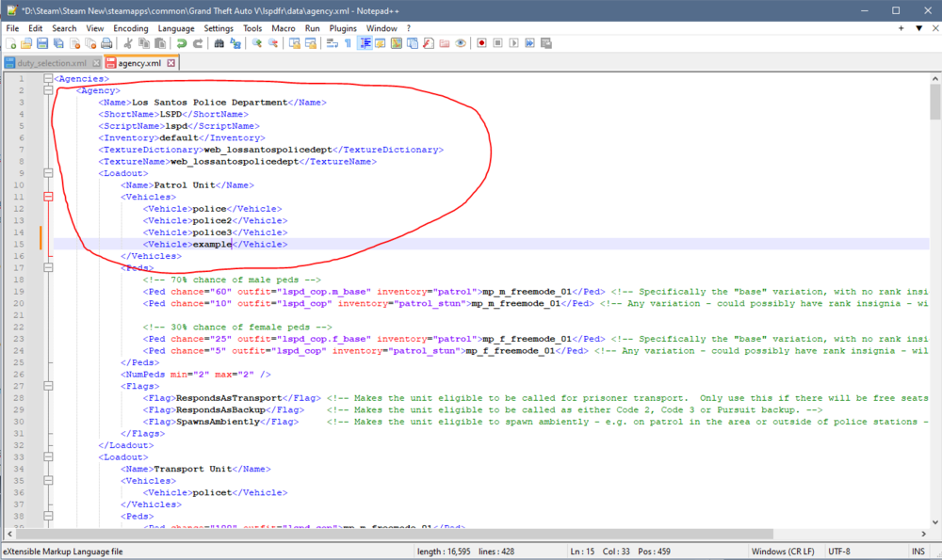The width and height of the screenshot is (942, 560).
Task: Playback the recorded macro
Action: tap(512, 42)
